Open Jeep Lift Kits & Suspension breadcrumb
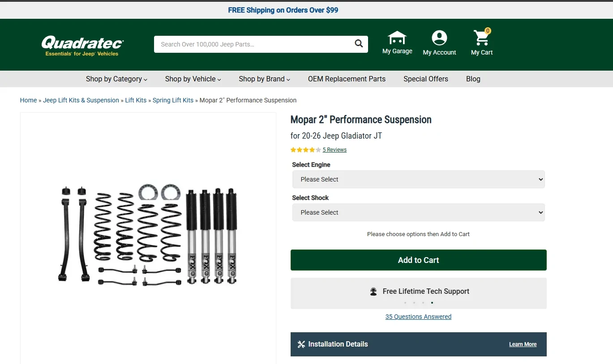This screenshot has height=364, width=613. click(81, 100)
